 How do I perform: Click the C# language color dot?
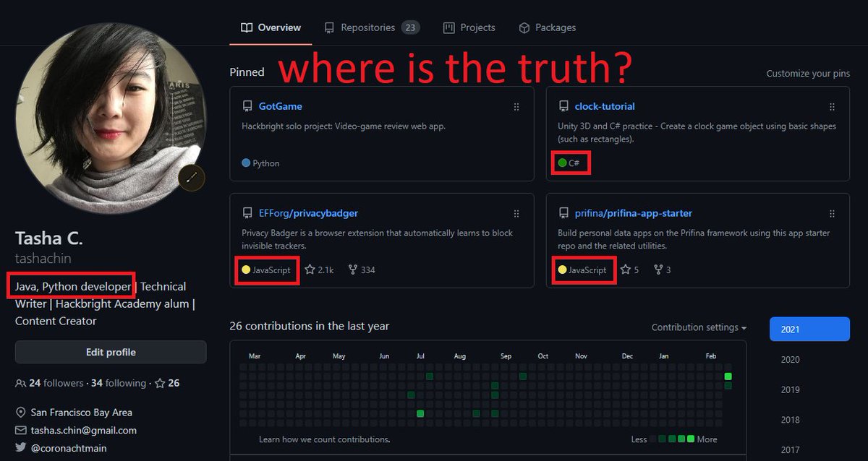coord(562,163)
